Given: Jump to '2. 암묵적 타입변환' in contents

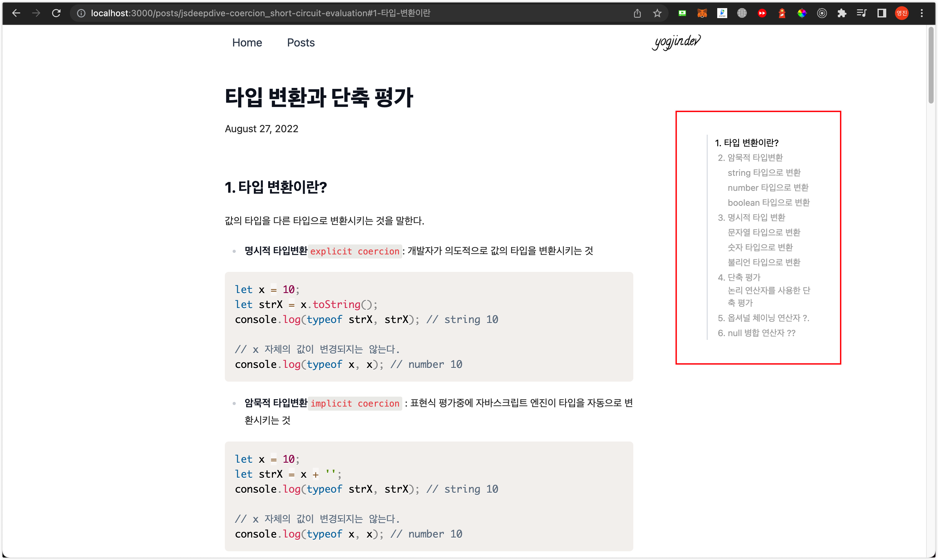Looking at the screenshot, I should [x=750, y=158].
